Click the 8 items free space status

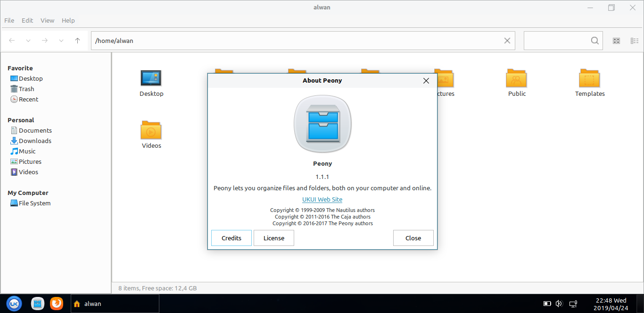[157, 288]
